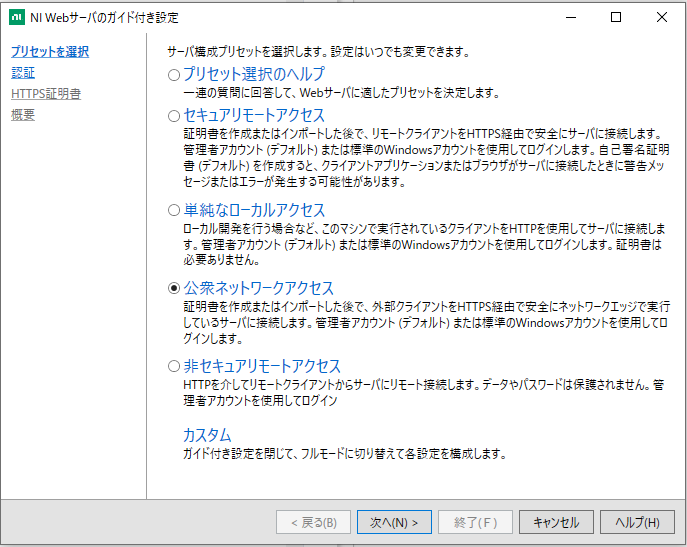687x547 pixels.
Task: Click the 非セキュアリモートアクセス heading text
Action: (262, 366)
